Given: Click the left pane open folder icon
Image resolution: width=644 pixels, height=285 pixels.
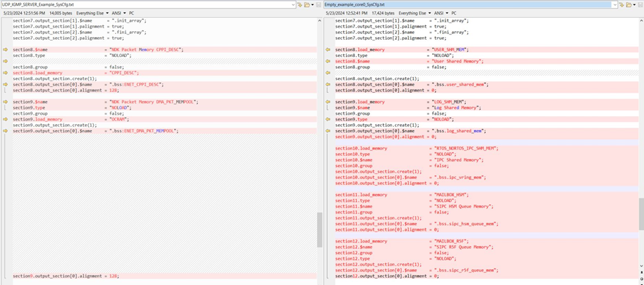Looking at the screenshot, I should (x=307, y=5).
